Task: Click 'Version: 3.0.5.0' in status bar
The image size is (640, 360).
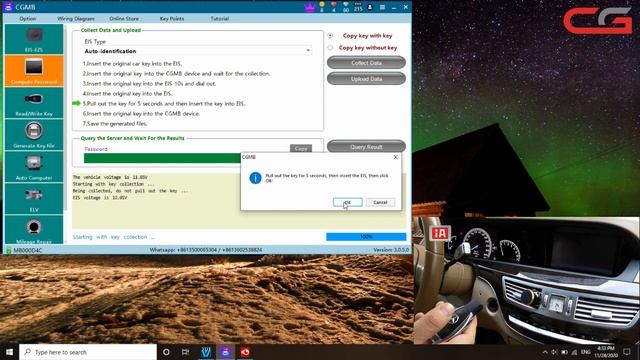Action: pyautogui.click(x=391, y=250)
